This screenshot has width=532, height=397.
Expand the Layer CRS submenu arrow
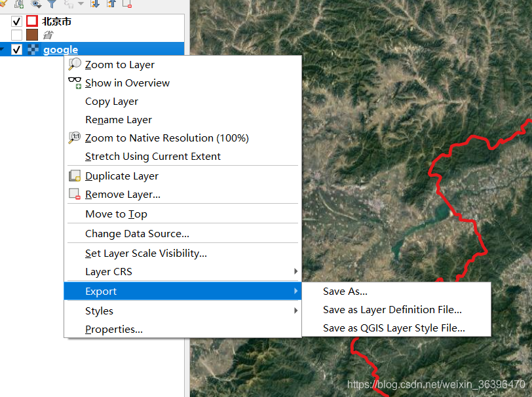(296, 271)
